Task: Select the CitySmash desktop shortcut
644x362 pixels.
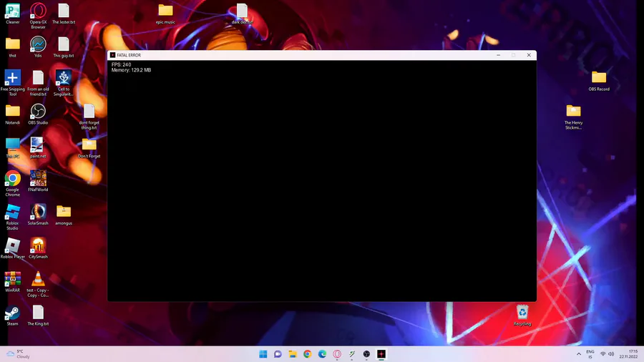Action: pos(38,248)
